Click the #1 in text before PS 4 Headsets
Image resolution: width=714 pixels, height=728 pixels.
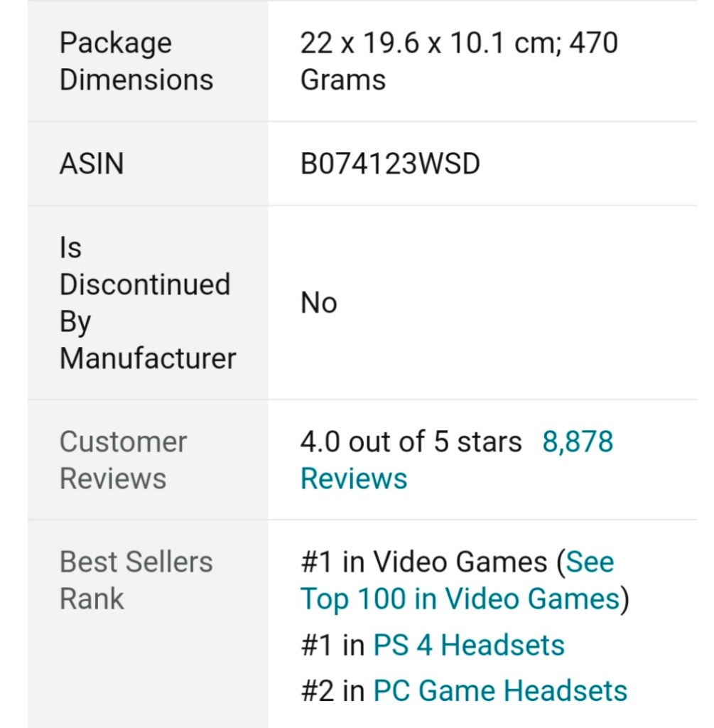tap(332, 646)
